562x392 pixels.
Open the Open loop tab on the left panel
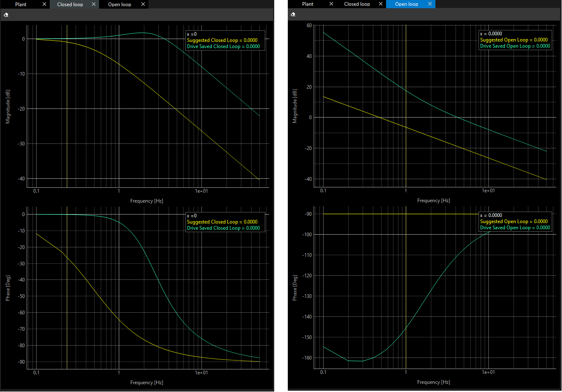click(x=119, y=5)
